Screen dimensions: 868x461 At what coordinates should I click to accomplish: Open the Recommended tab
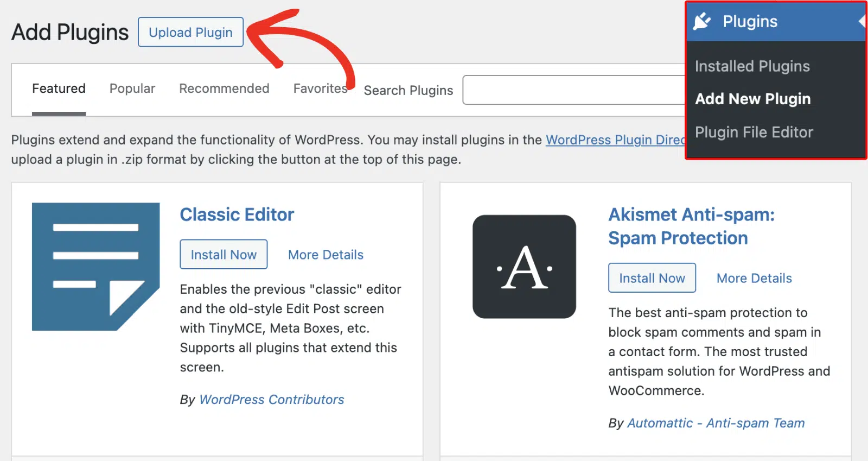coord(224,89)
